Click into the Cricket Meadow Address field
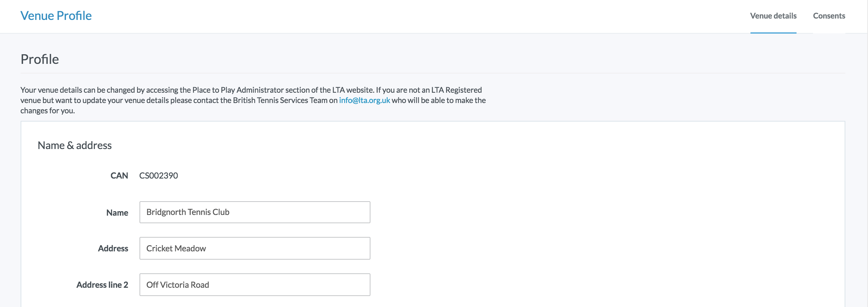The width and height of the screenshot is (868, 307). click(255, 248)
